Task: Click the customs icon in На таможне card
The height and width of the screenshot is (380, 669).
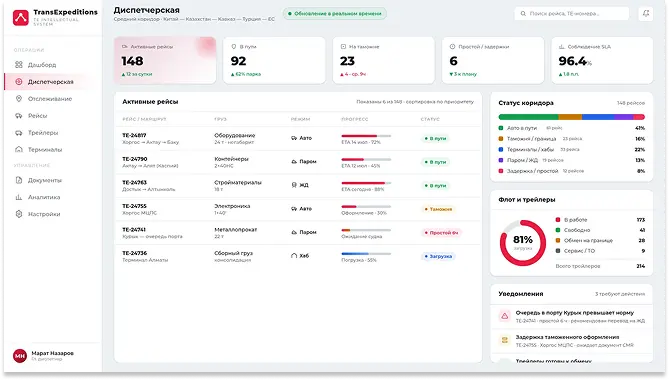Action: (x=343, y=46)
